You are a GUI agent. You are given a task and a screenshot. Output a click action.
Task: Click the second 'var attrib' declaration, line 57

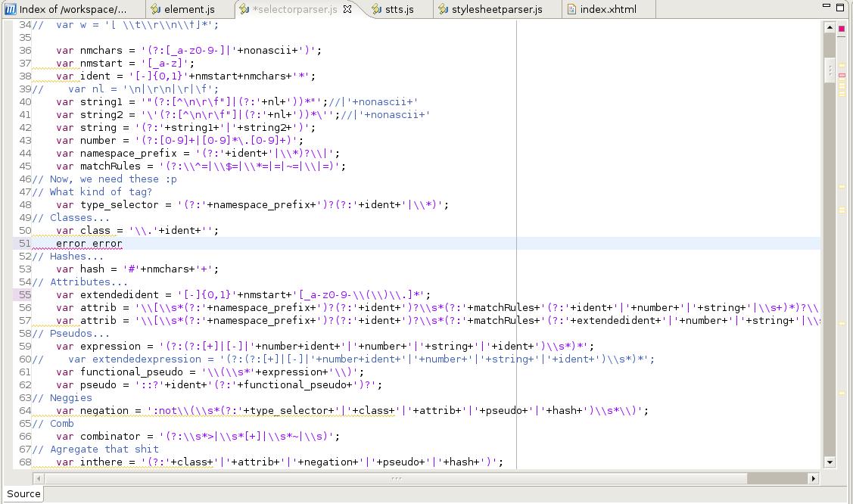86,321
